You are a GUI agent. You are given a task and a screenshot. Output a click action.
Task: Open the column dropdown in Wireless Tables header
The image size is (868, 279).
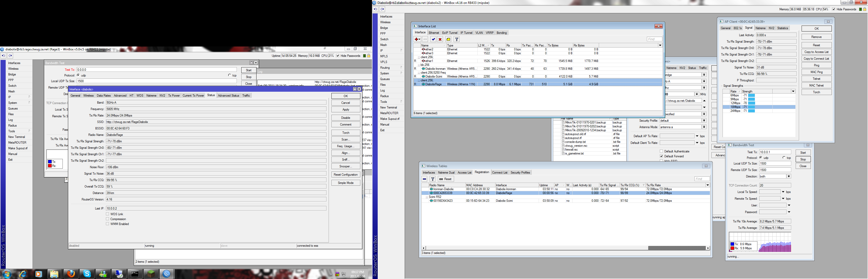coord(708,185)
